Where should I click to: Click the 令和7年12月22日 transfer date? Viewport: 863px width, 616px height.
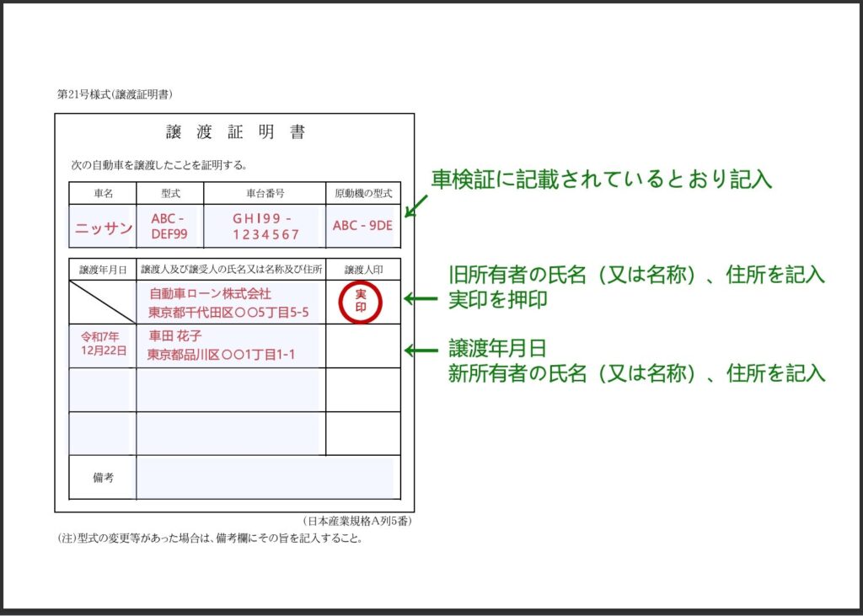point(102,343)
